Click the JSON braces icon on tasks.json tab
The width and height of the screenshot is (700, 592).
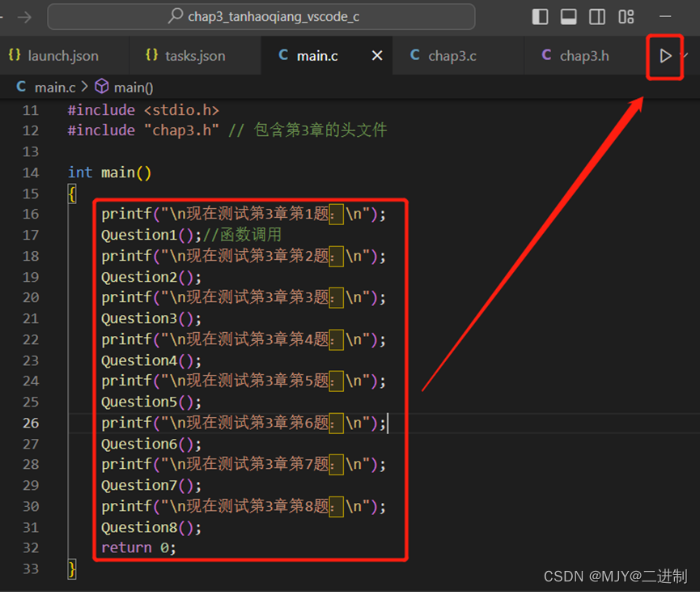pyautogui.click(x=152, y=55)
